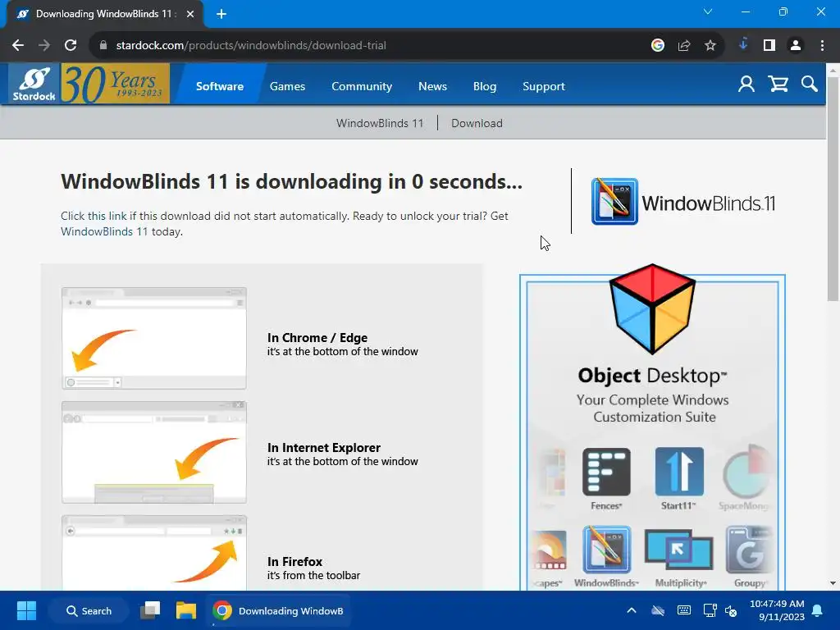Click 'Your Complete Windows Customization Suite' text
This screenshot has width=840, height=630.
pyautogui.click(x=653, y=409)
